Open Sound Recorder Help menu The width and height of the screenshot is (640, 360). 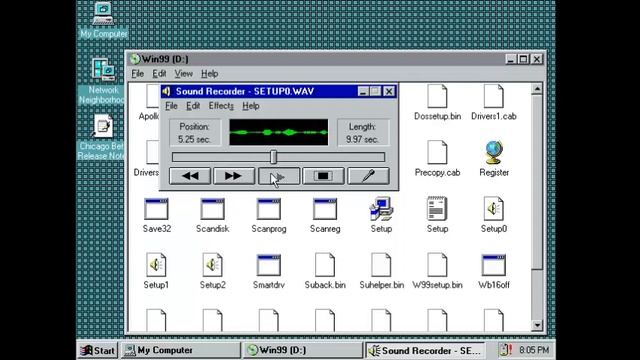[x=251, y=106]
